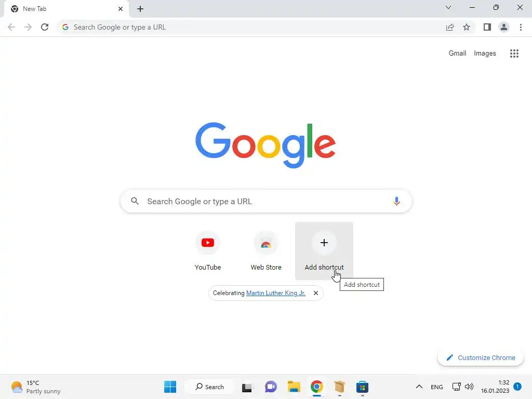Open the Google apps grid
This screenshot has height=399, width=532.
tap(514, 54)
